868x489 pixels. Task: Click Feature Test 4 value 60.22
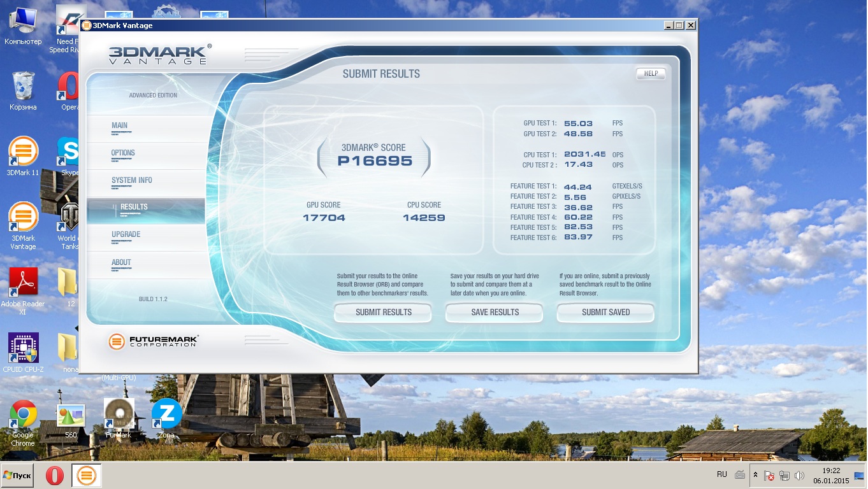pos(578,217)
